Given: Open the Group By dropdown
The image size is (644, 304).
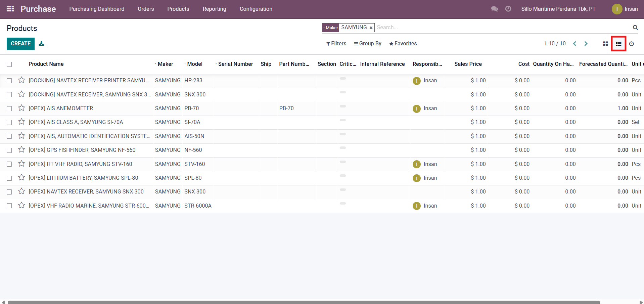Looking at the screenshot, I should (x=367, y=44).
